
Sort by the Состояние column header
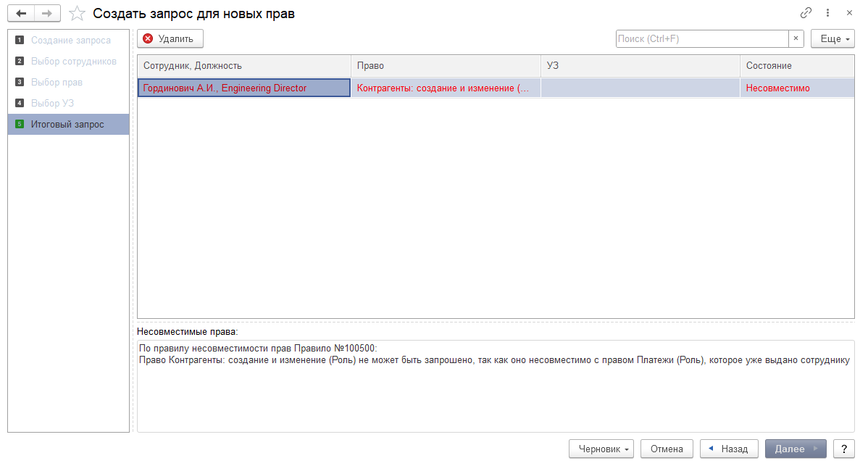coord(797,66)
